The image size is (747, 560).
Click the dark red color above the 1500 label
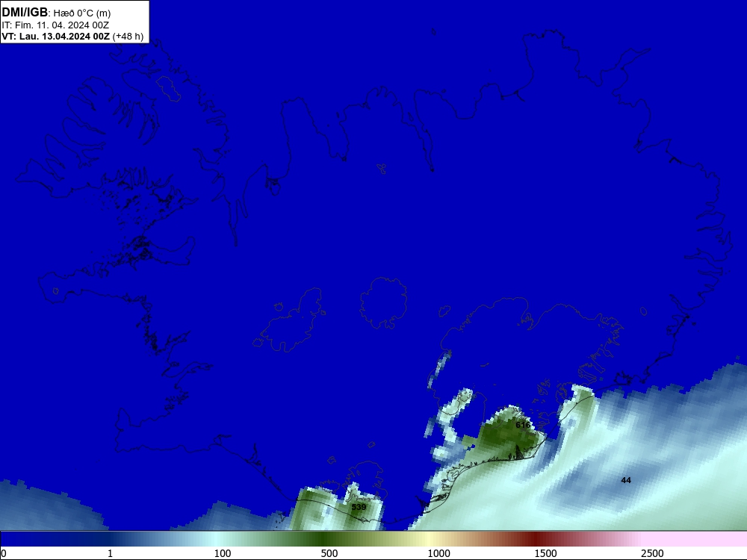[x=536, y=539]
